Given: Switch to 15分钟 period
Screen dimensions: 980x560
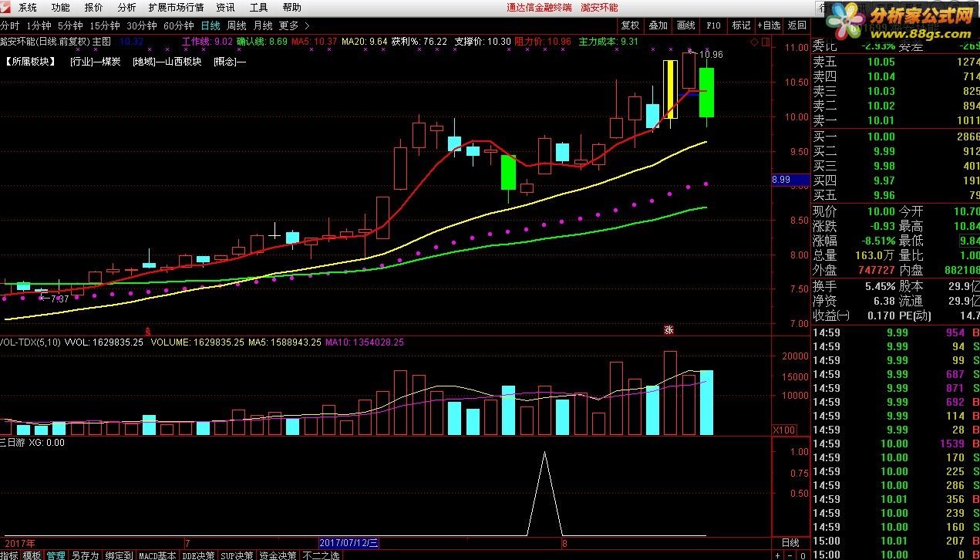Looking at the screenshot, I should coord(105,25).
